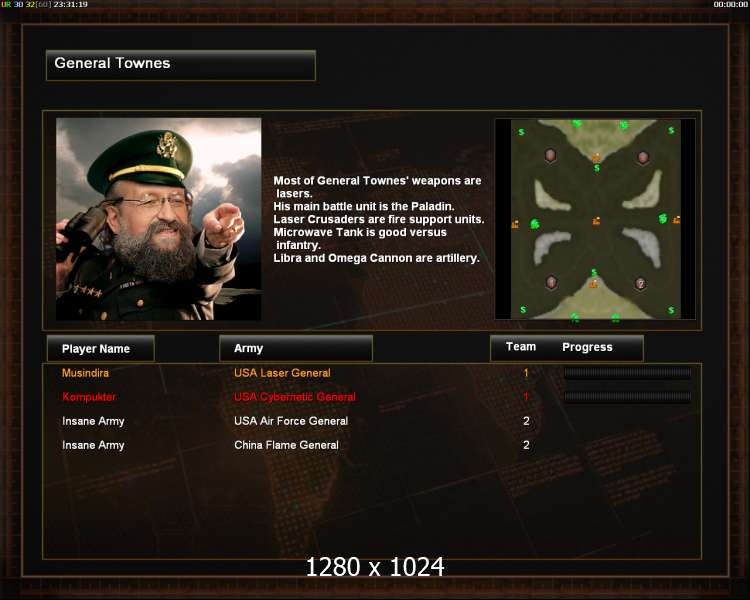Select the Team column label
The width and height of the screenshot is (750, 600).
pos(521,347)
